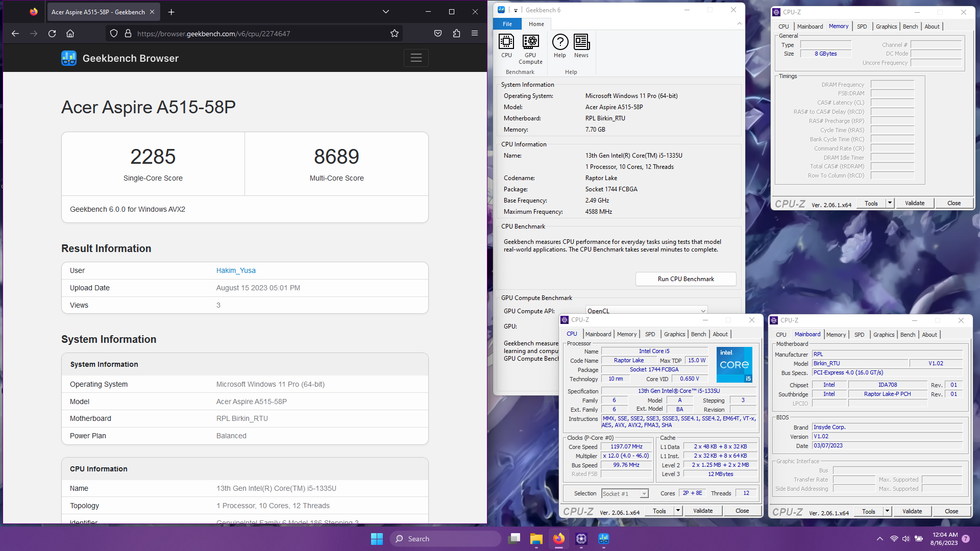Open Tools dropdown arrow in CPU-Z Memory window
980x551 pixels.
[890, 203]
